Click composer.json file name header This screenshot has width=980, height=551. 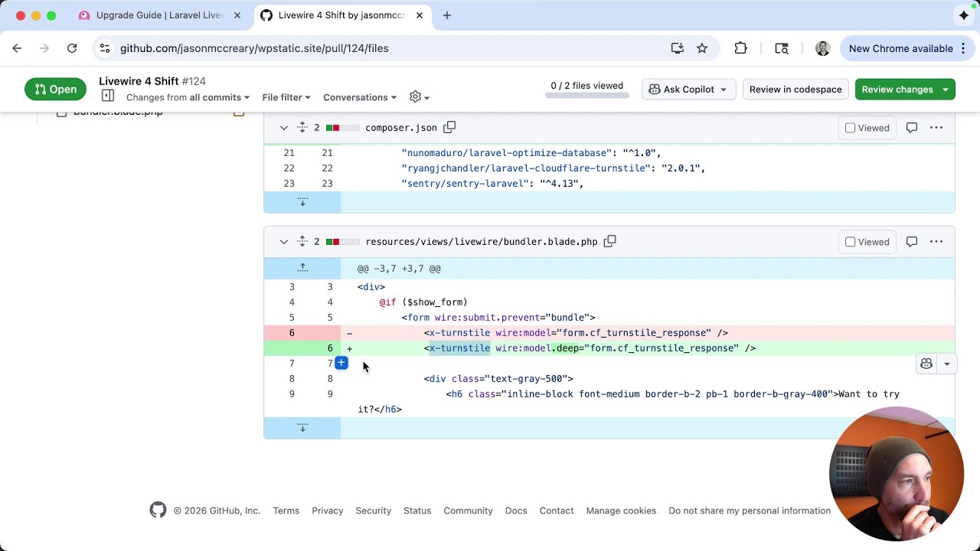pyautogui.click(x=401, y=128)
